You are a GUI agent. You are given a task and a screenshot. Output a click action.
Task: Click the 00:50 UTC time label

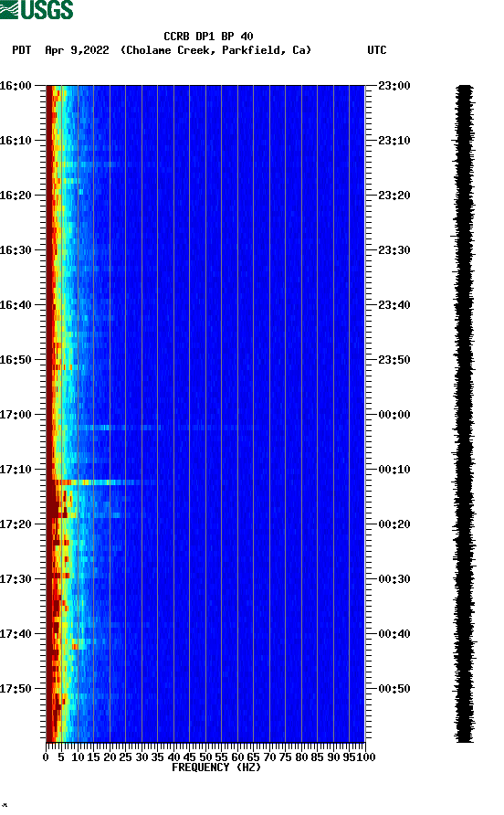(x=394, y=689)
